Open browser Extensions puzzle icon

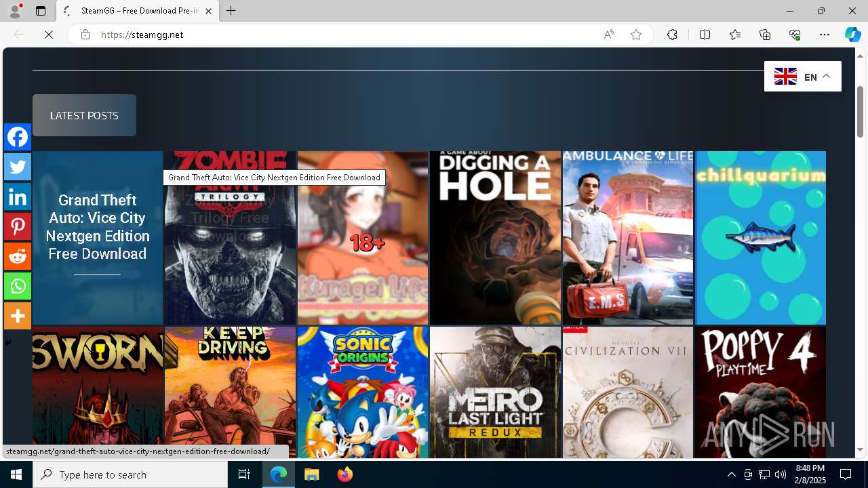click(x=672, y=35)
